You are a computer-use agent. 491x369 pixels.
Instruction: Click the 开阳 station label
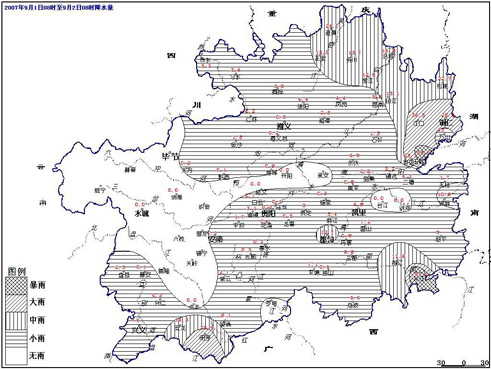pyautogui.click(x=286, y=176)
